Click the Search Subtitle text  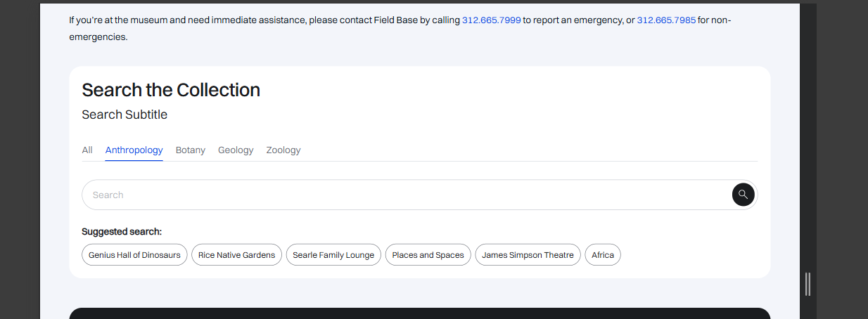(125, 115)
